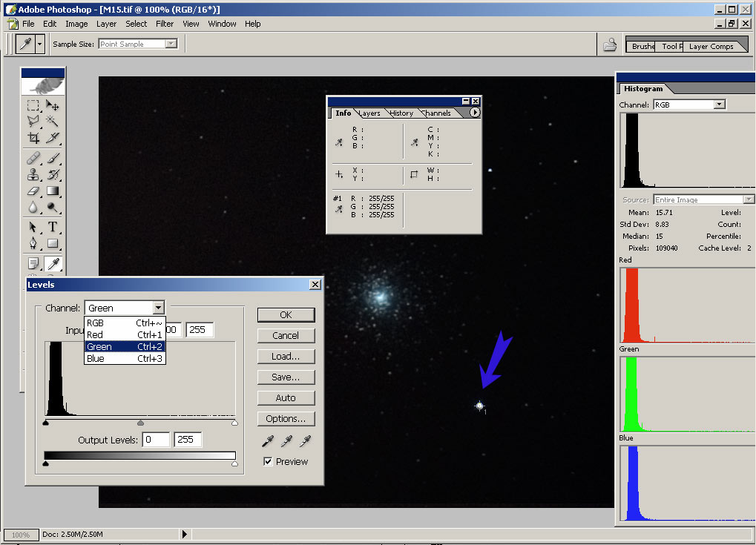Toggle the Preview checkbox in Levels
This screenshot has width=756, height=545.
tap(269, 461)
